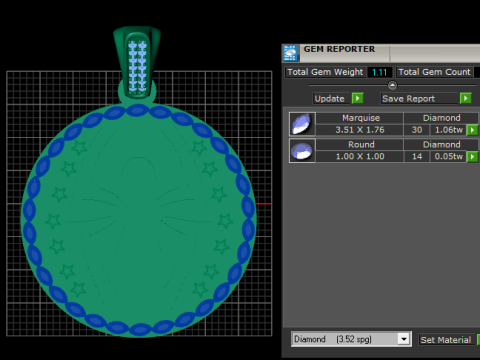Select the Round gem thumbnail
Viewport: 480px width, 360px height.
(x=302, y=151)
